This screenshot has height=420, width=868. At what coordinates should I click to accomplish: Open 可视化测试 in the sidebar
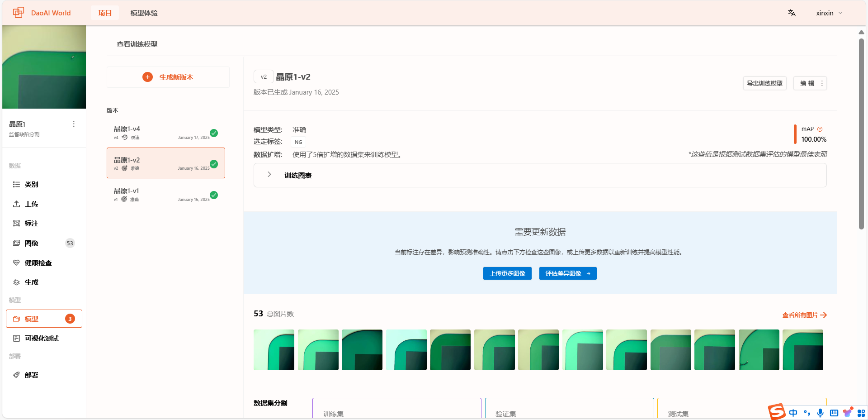tap(44, 339)
